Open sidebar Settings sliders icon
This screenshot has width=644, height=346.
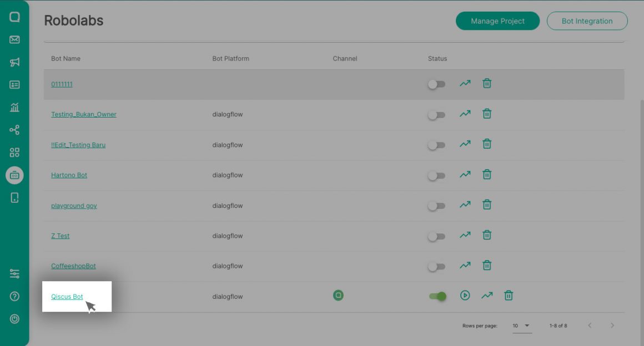coord(14,273)
